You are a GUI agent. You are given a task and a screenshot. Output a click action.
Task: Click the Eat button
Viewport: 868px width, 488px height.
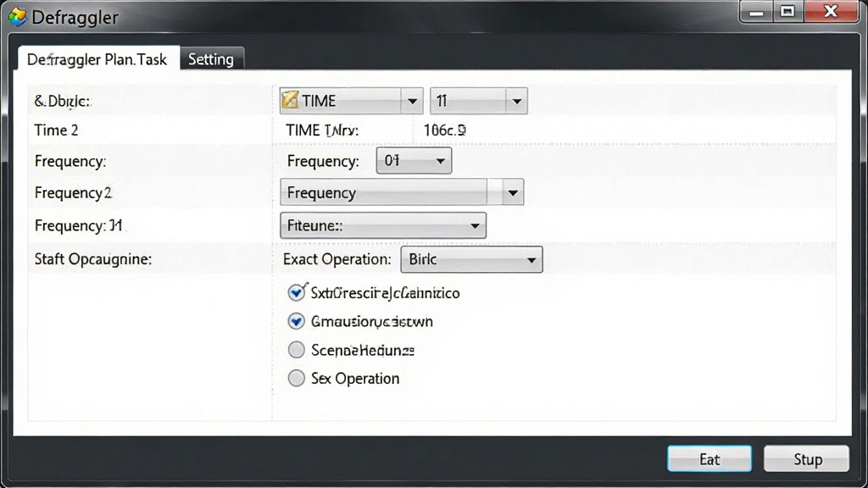[x=709, y=458]
